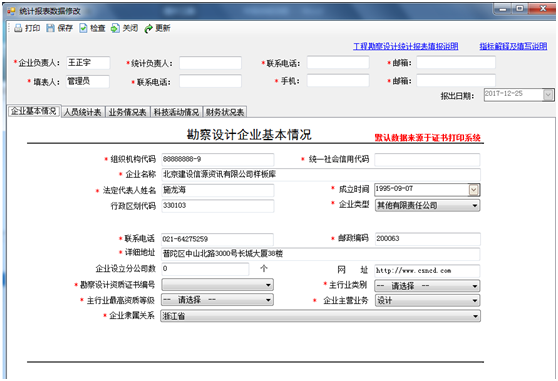Refresh using the 更新 toolbar icon
The height and width of the screenshot is (381, 558).
(148, 28)
